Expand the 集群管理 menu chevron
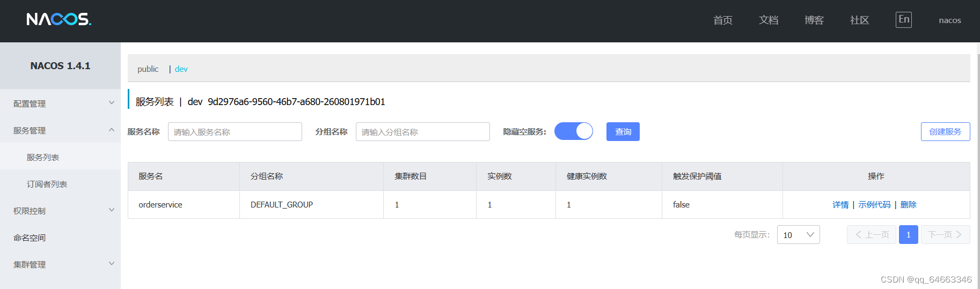 112,264
